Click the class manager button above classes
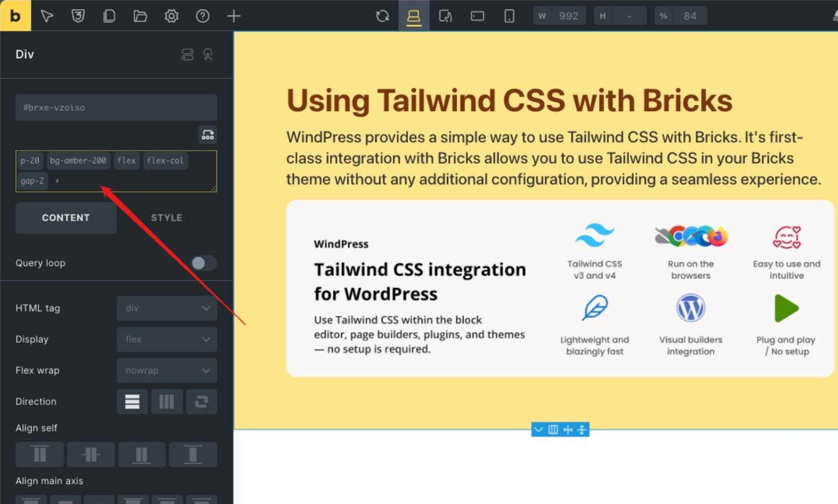 click(x=208, y=135)
